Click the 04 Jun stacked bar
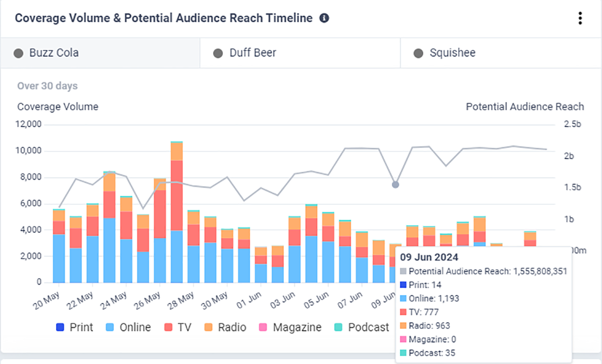602x364 pixels. (x=311, y=244)
